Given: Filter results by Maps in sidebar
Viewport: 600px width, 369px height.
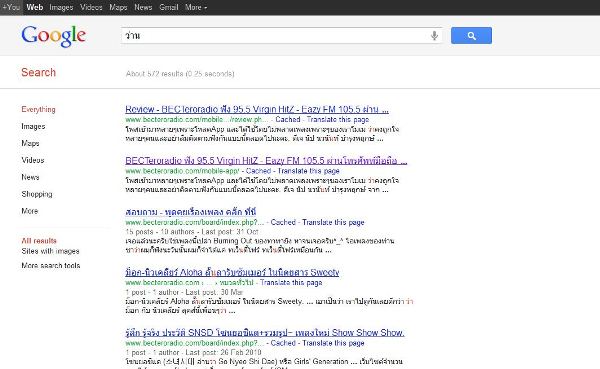Looking at the screenshot, I should pyautogui.click(x=30, y=143).
